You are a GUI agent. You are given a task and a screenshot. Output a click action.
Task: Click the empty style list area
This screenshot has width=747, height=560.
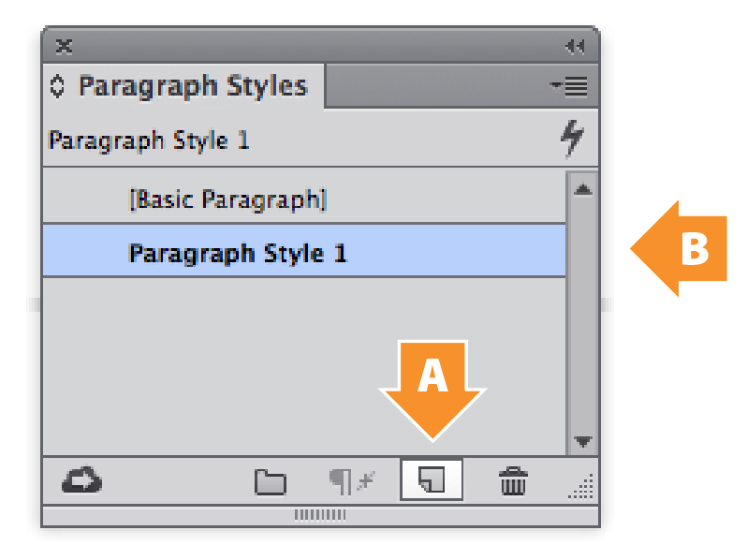(304, 366)
